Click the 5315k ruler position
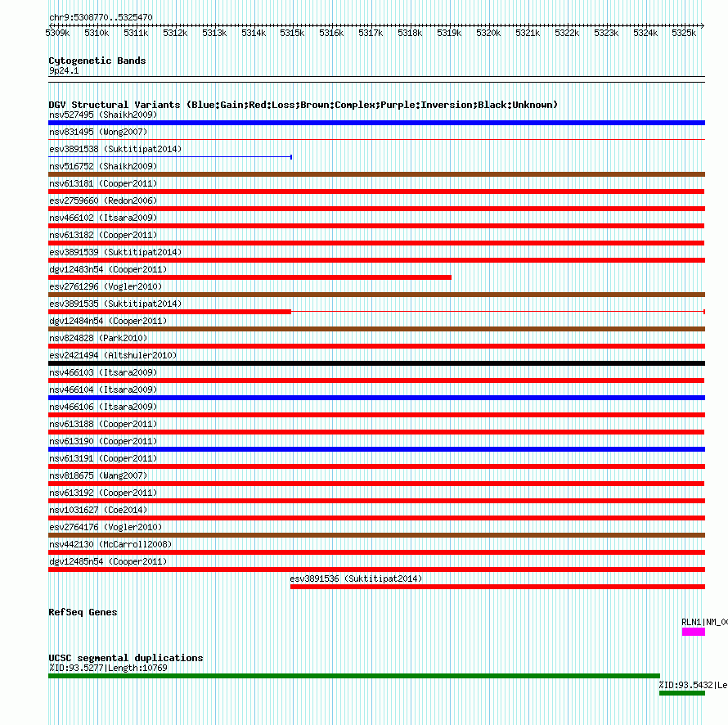 (x=292, y=33)
